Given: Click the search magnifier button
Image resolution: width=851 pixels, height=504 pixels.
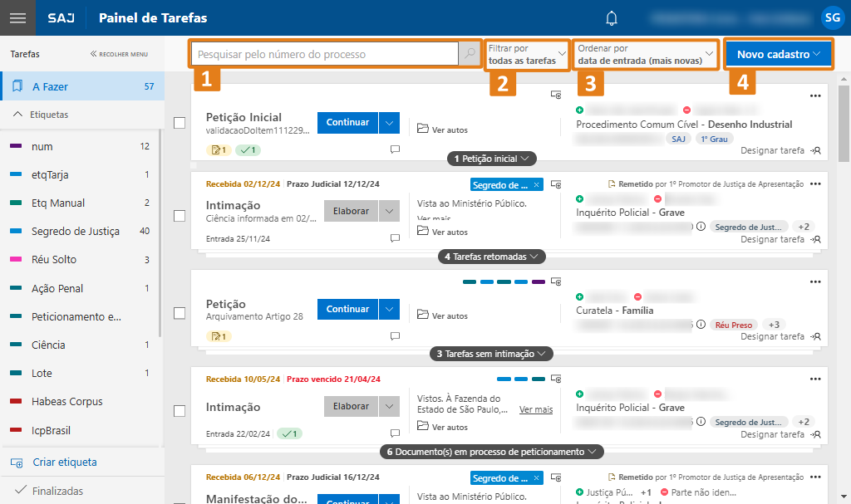Looking at the screenshot, I should 470,54.
